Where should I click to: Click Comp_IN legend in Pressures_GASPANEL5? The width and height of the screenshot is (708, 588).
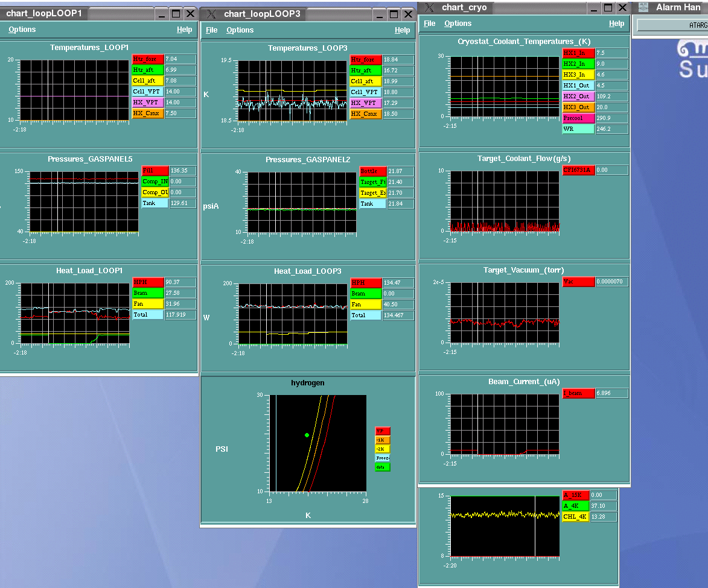[x=155, y=182]
